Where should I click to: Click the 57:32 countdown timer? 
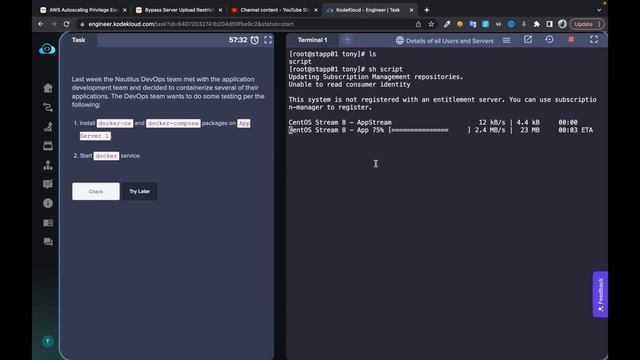(238, 40)
